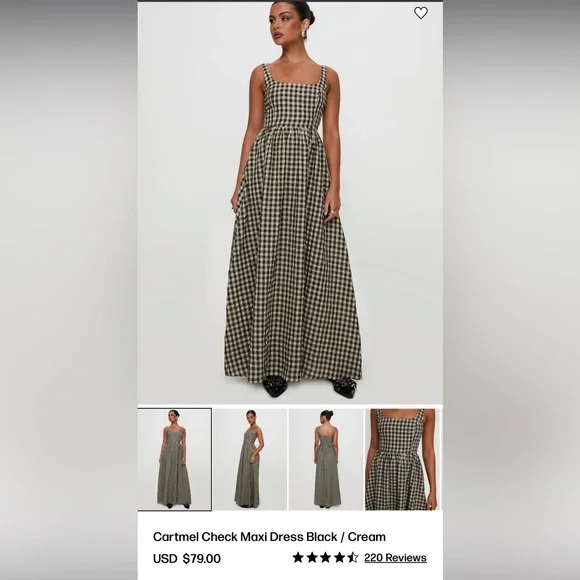Click the blurred right page margin
The width and height of the screenshot is (580, 580).
point(512,290)
